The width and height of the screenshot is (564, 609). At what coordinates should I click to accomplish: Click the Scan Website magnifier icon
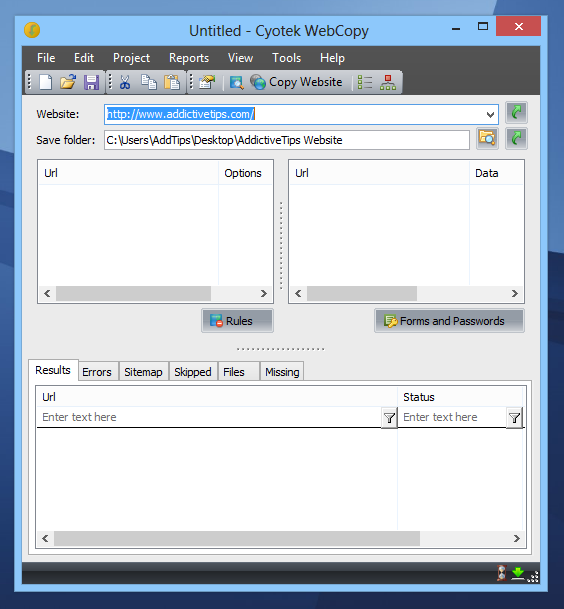237,82
